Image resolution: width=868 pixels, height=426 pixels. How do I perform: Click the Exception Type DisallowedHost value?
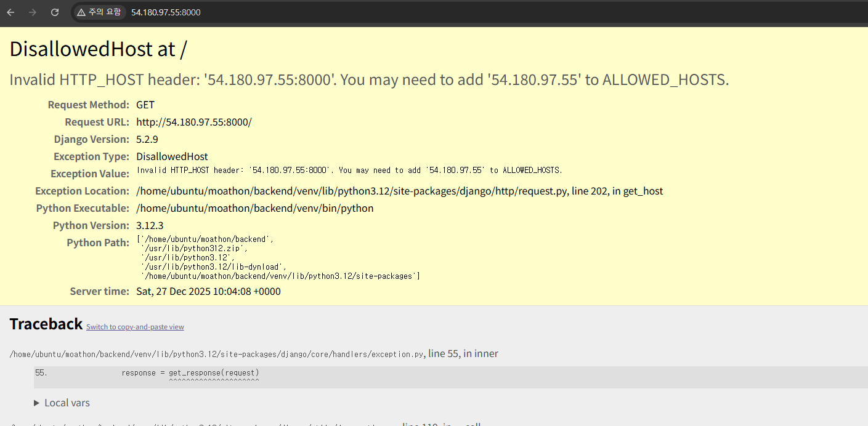(x=172, y=156)
